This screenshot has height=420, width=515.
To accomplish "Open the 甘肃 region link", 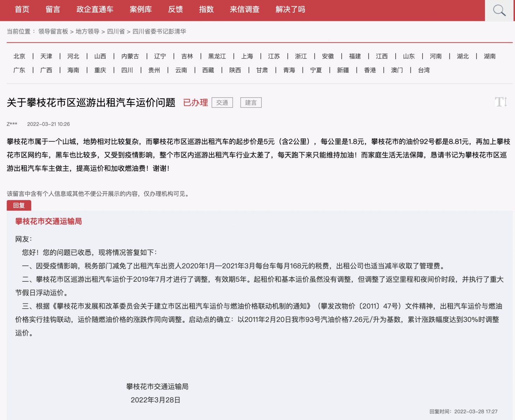I will tap(262, 70).
